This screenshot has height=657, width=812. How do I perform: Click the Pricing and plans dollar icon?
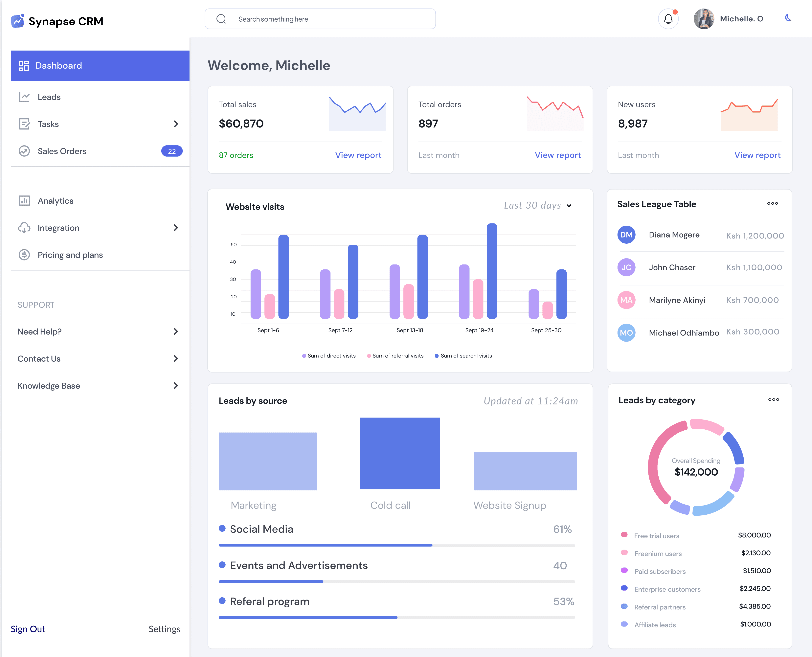(24, 255)
